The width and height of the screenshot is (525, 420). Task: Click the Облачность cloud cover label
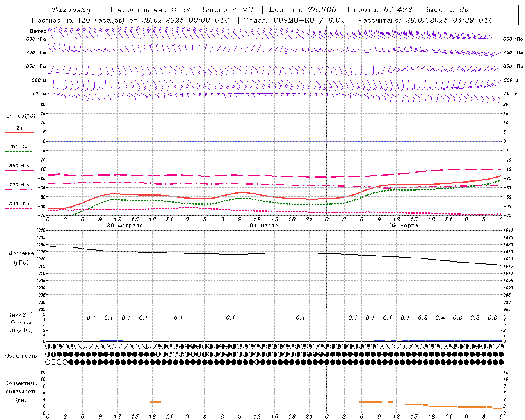click(x=21, y=356)
